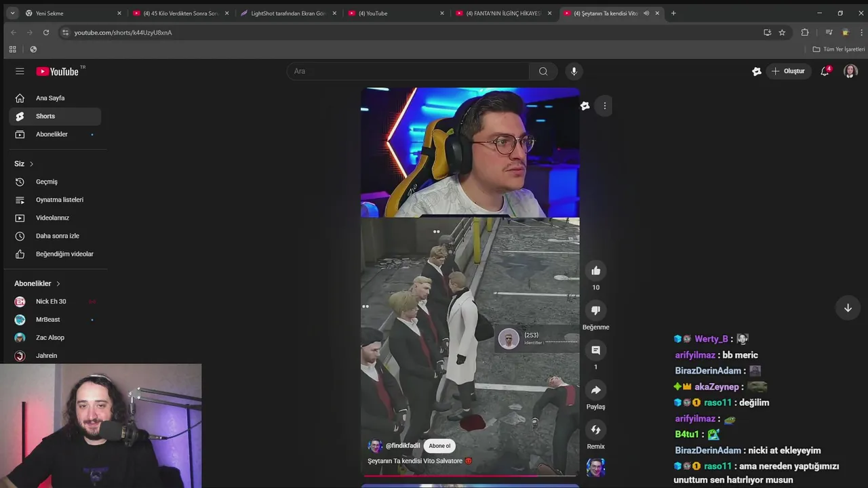Switch to the (4) YouTube tab
868x488 pixels.
click(396, 14)
